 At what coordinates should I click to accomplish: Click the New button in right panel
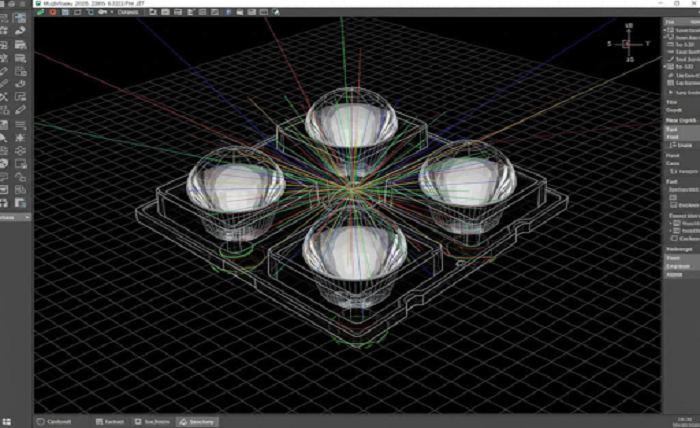click(681, 121)
